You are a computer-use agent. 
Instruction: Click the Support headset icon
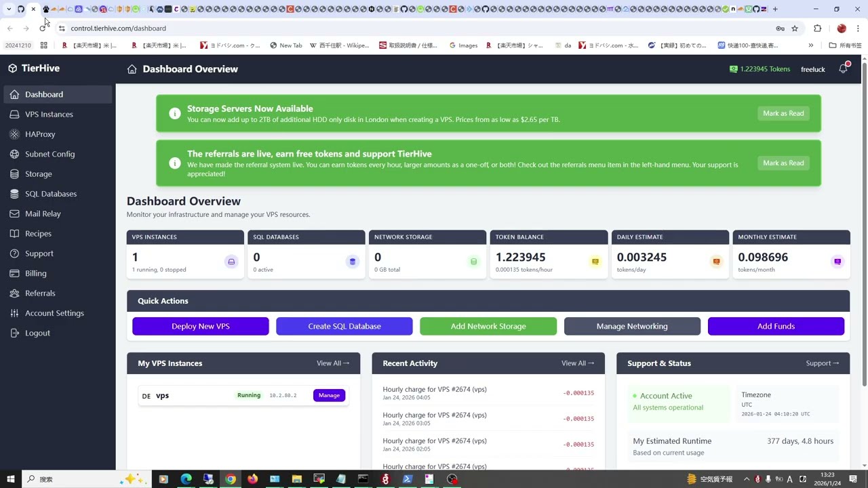[14, 253]
